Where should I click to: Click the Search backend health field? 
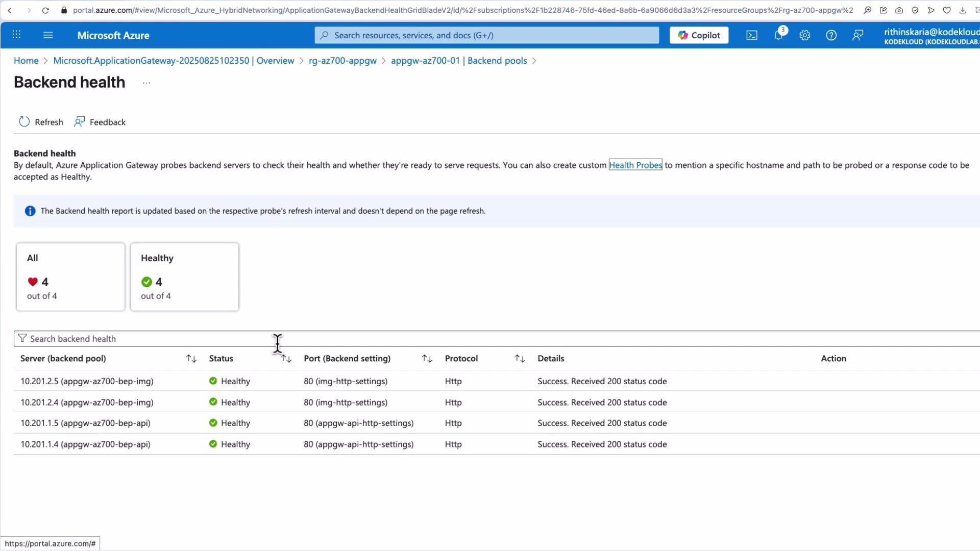[x=498, y=339]
